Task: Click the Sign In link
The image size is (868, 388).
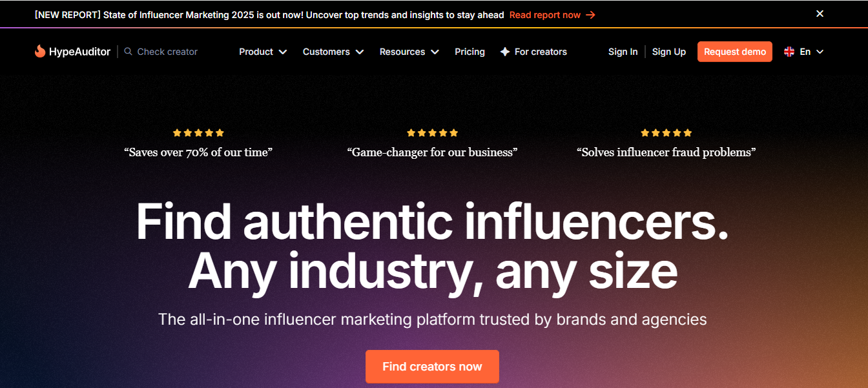Action: point(623,52)
